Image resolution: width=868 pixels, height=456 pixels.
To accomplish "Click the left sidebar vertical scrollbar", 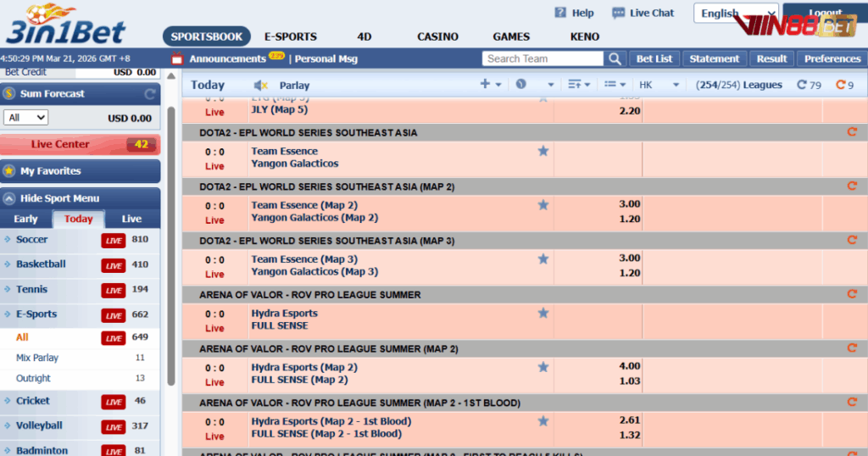I will coord(171,247).
